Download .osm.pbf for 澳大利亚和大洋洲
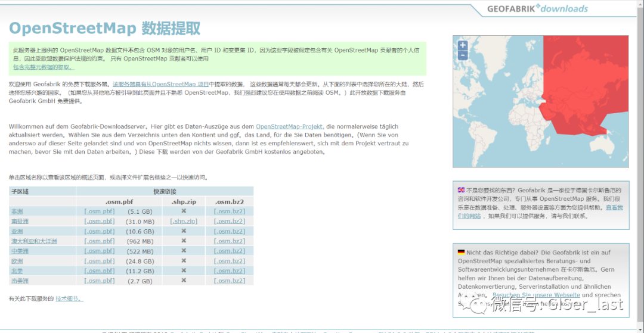The width and height of the screenshot is (644, 333). pyautogui.click(x=100, y=241)
